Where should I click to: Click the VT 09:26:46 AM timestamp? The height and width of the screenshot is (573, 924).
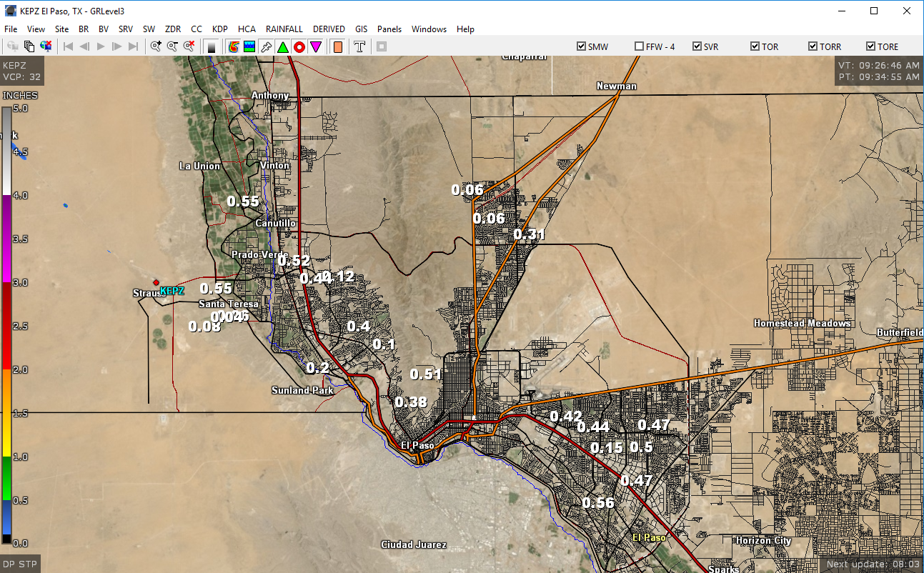coord(879,65)
